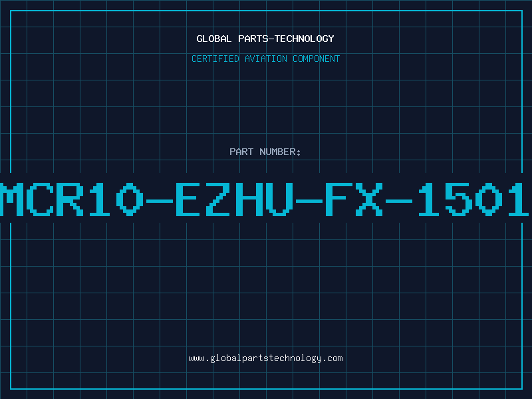Screen dimensions: 532x399
Task: Click the dash between EZHU and FX
Action: pos(309,201)
